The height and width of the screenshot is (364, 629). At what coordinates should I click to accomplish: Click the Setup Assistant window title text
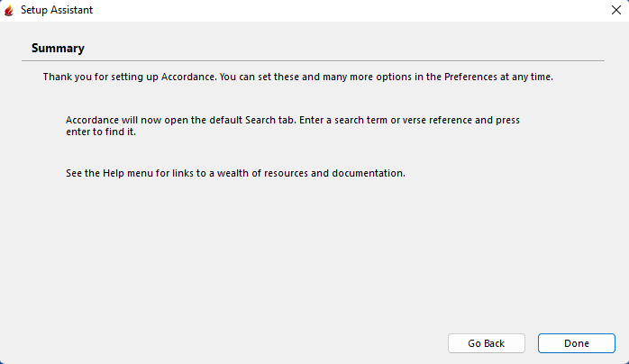pos(57,10)
